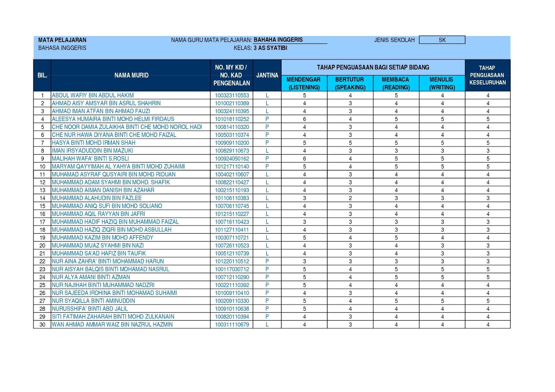Click name MUHAMMAD ALAHUDIN BIN FAZLEE

tap(97, 198)
